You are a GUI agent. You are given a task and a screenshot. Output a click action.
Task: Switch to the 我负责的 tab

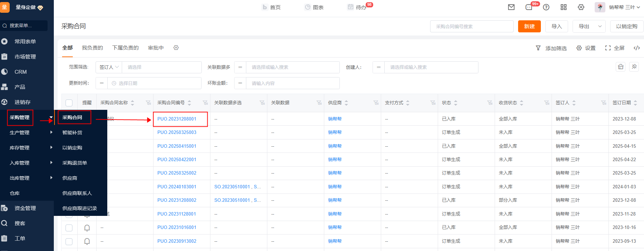point(92,48)
